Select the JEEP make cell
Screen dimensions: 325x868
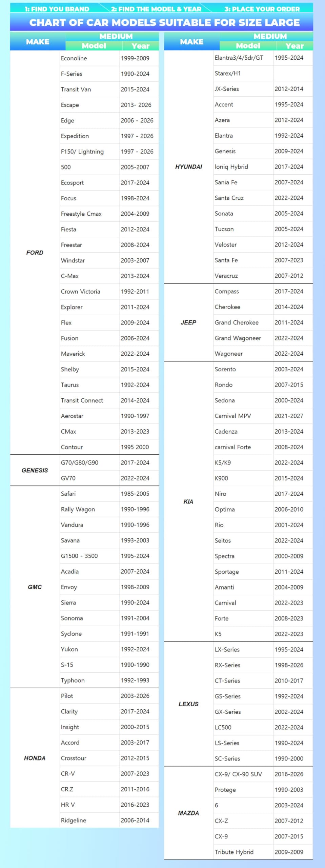click(188, 322)
